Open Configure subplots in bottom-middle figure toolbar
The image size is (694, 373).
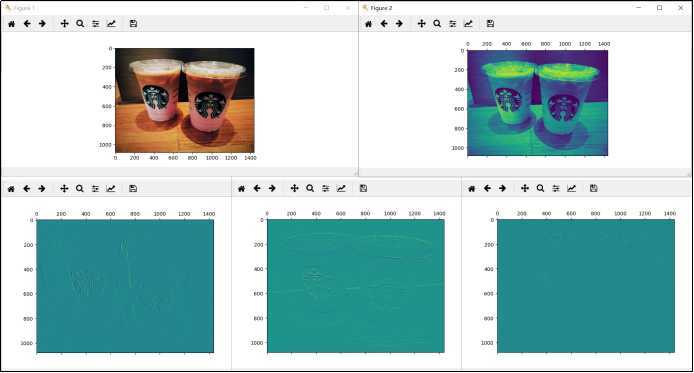point(325,188)
